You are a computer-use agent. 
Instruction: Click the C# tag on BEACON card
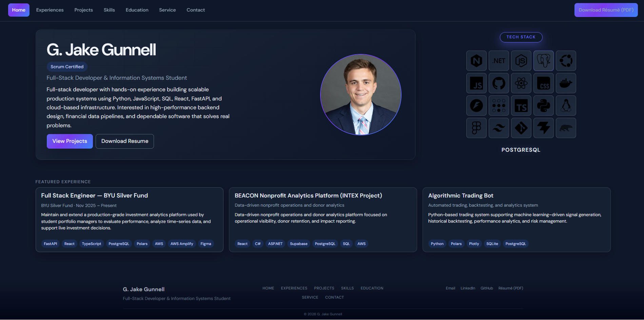258,244
